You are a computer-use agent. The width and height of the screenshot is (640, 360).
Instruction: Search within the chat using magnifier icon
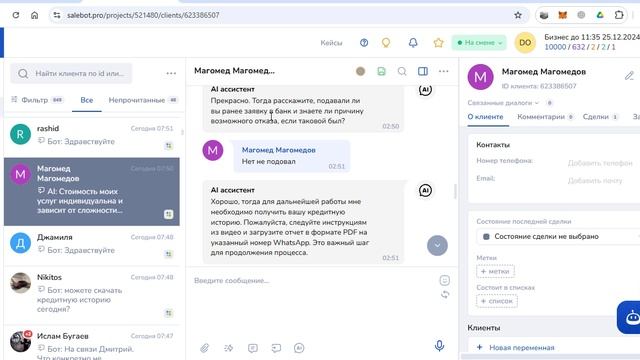(x=402, y=71)
